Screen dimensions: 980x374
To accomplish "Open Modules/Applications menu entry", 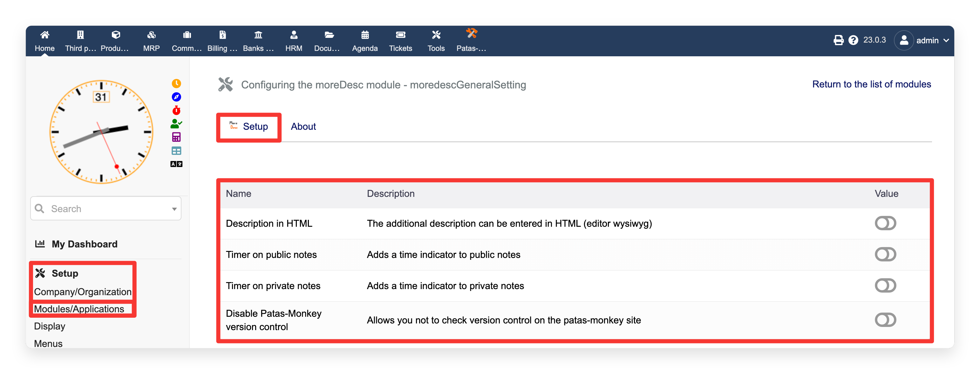I will coord(79,309).
